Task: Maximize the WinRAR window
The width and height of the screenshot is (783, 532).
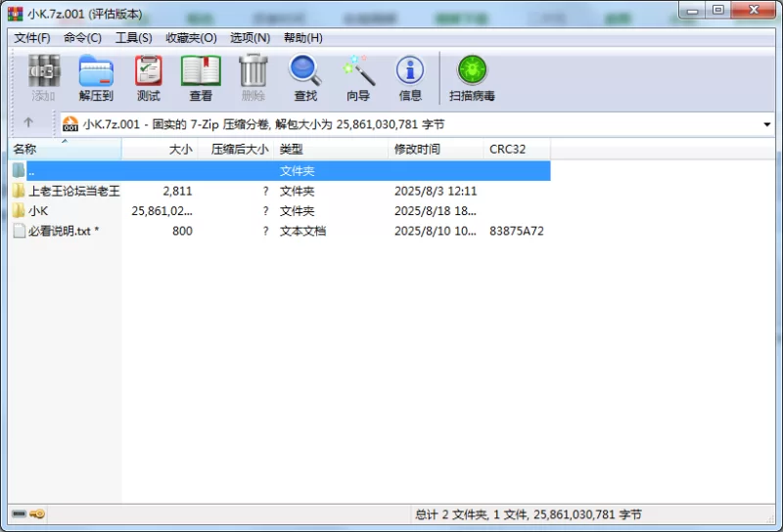Action: tap(718, 10)
